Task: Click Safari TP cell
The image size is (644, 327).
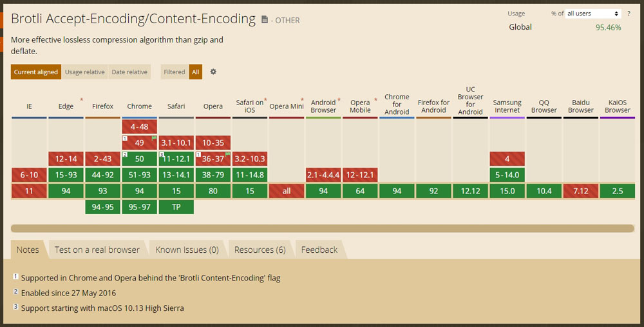Action: pos(176,207)
